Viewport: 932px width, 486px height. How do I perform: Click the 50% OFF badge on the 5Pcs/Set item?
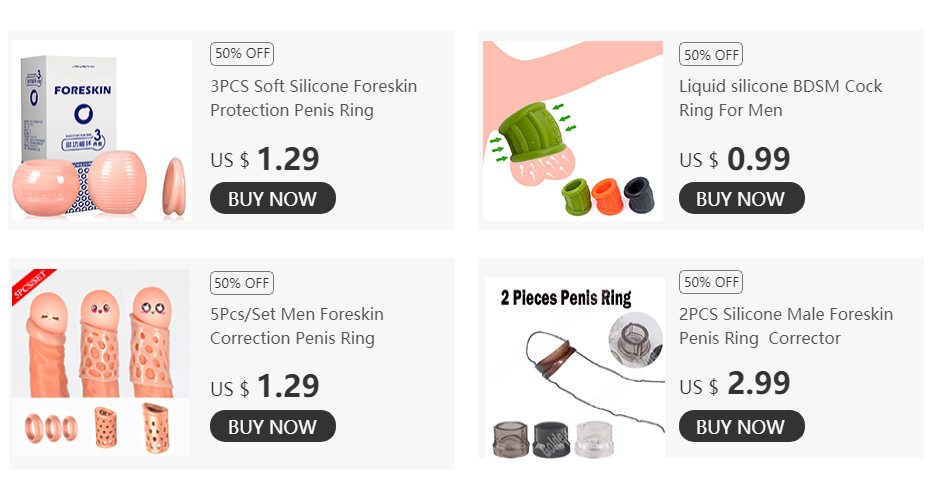(x=242, y=283)
